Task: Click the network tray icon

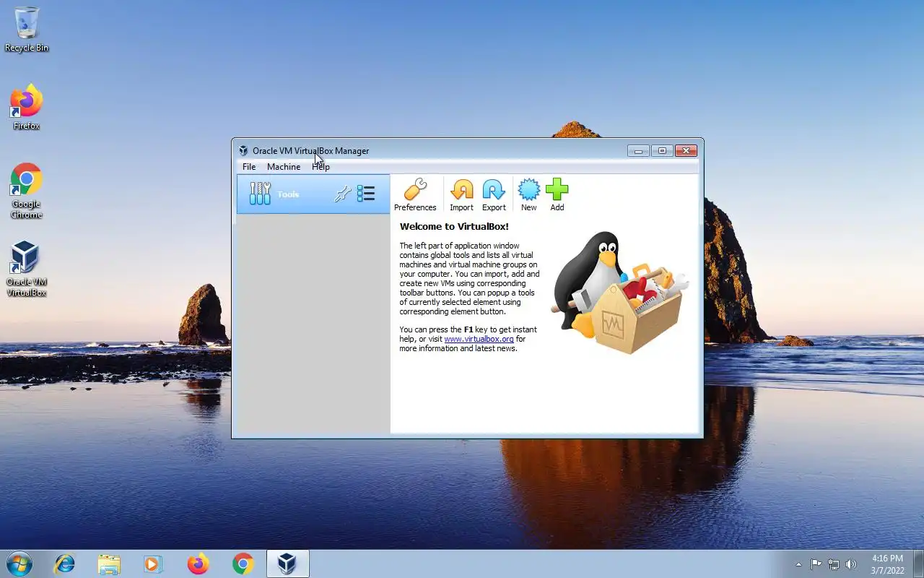Action: point(834,564)
